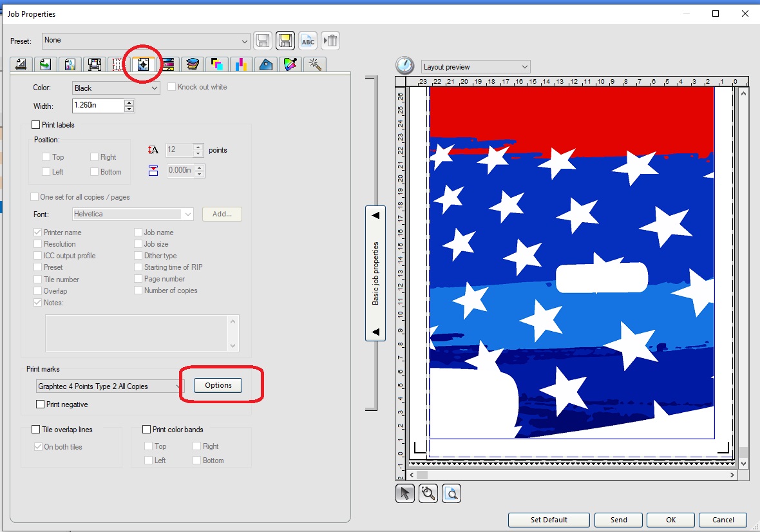Open the blue tag shaped tab icon

pyautogui.click(x=265, y=64)
